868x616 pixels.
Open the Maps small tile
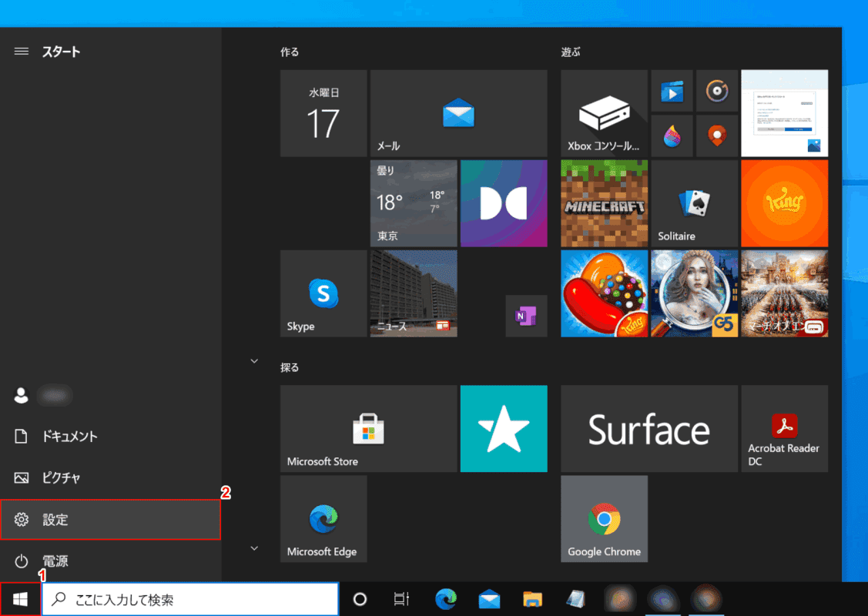717,136
